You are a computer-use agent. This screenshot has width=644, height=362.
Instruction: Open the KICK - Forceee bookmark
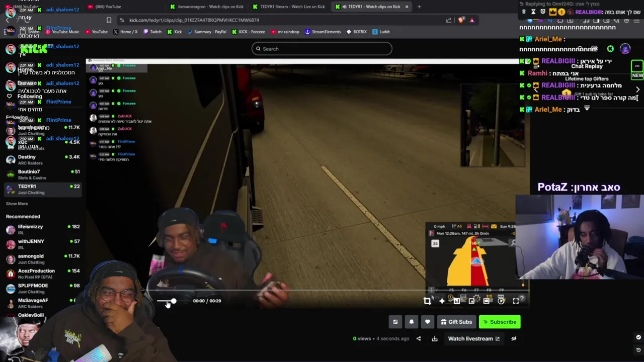point(249,32)
